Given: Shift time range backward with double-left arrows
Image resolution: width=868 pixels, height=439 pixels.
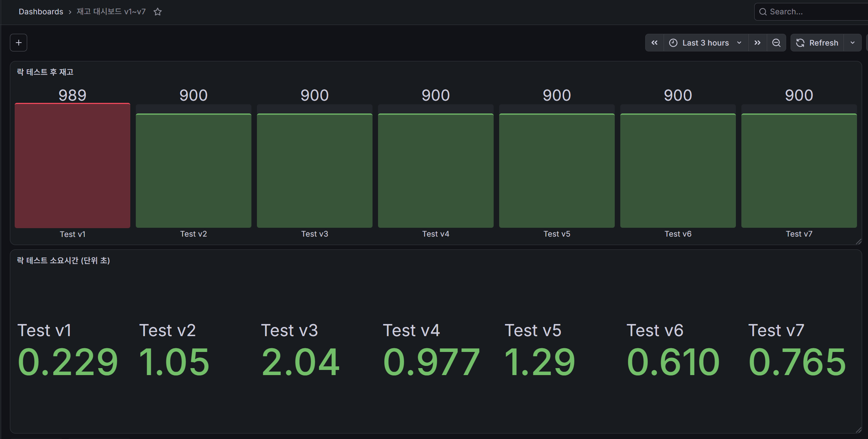Looking at the screenshot, I should tap(654, 43).
